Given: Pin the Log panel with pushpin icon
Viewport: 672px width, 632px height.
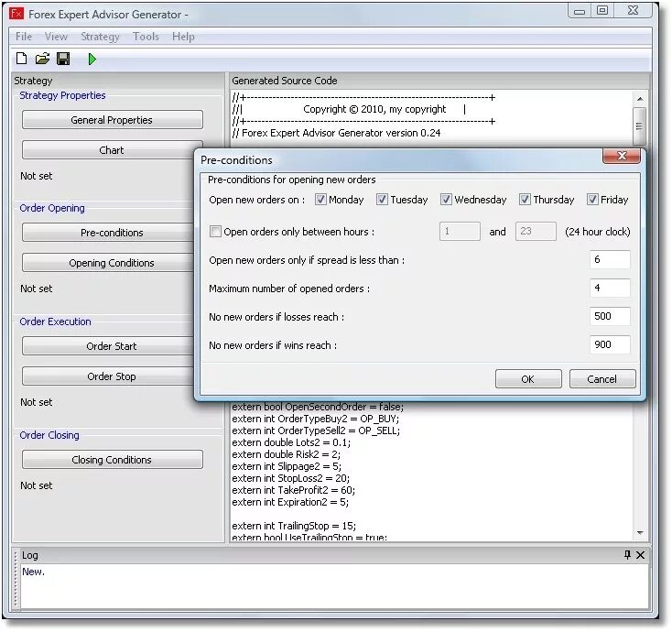Looking at the screenshot, I should 627,555.
